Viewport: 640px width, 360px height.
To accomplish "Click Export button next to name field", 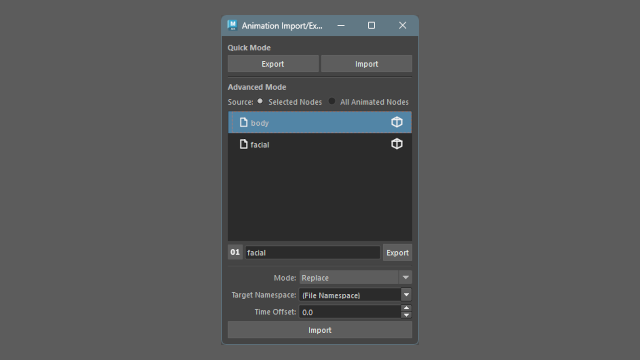I will coord(397,253).
